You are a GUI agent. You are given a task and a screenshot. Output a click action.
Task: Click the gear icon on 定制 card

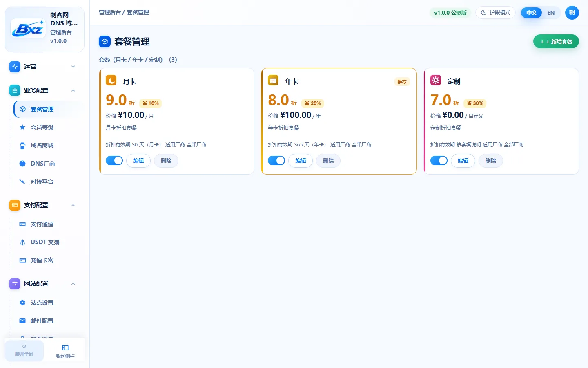pos(436,80)
